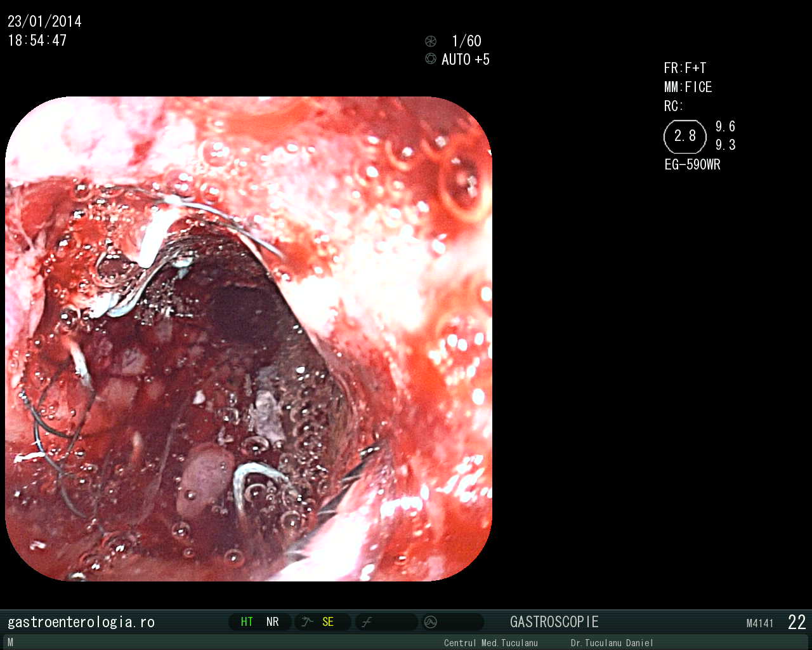
Task: Click the circular waveform icon in status bar
Action: pyautogui.click(x=431, y=622)
